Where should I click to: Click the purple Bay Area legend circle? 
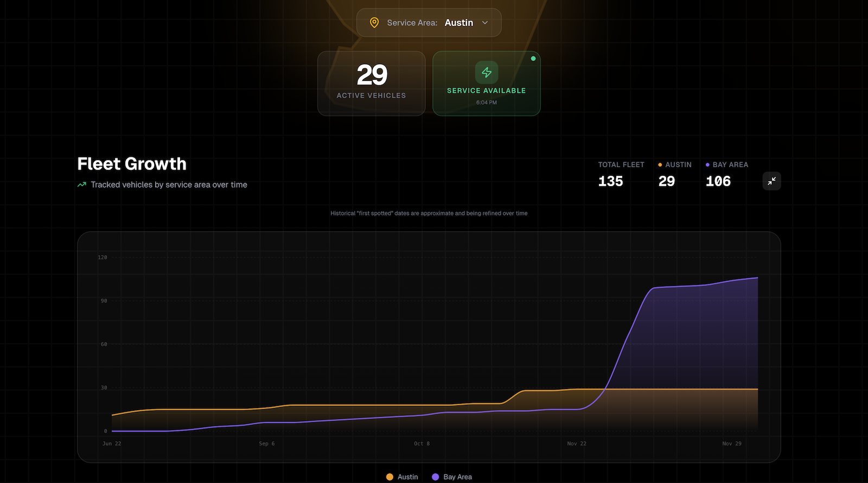click(435, 477)
